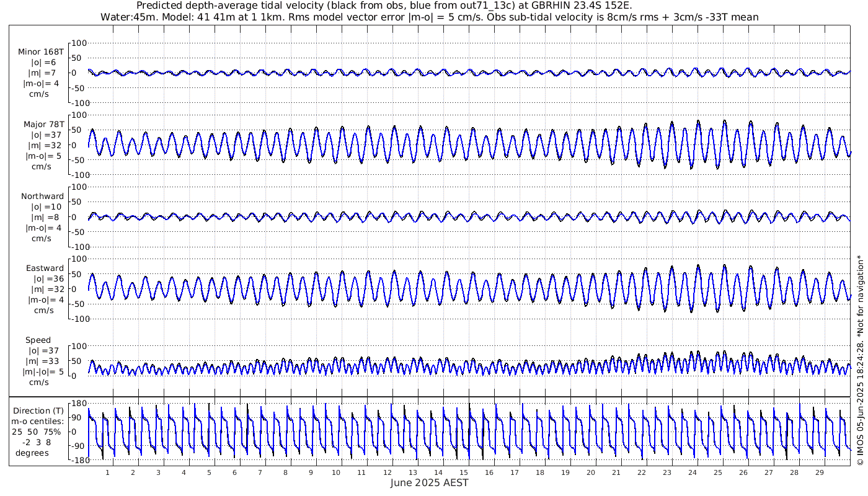Click the plot title about predicted tidal velocity

point(384,6)
